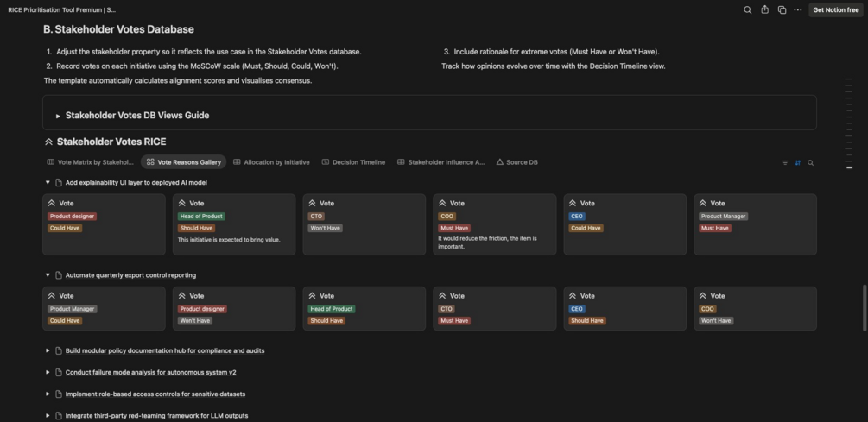Expand the modular policy documentation hub group

click(48, 351)
